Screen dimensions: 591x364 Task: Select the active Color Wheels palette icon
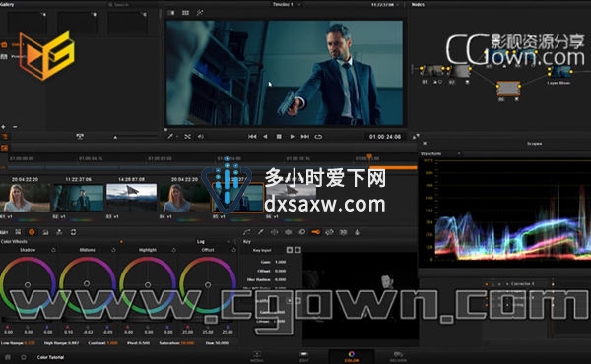click(32, 232)
